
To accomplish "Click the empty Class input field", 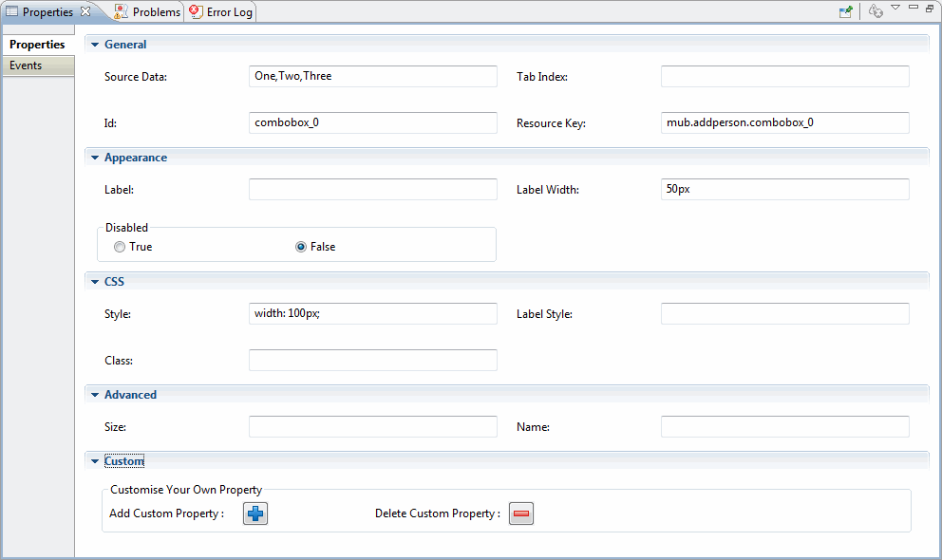I will [x=373, y=360].
